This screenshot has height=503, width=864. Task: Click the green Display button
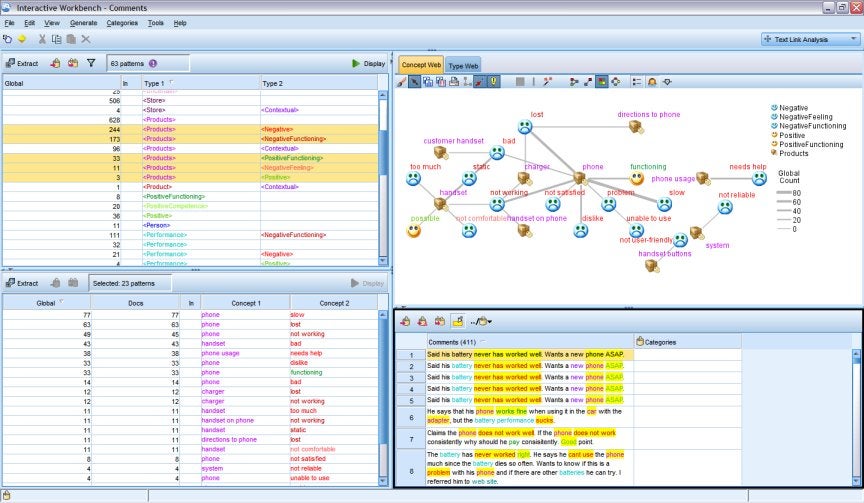[x=368, y=63]
